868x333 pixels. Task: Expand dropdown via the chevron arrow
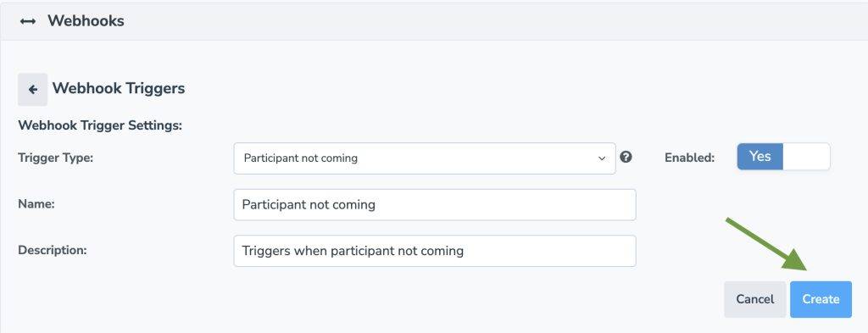pyautogui.click(x=602, y=158)
